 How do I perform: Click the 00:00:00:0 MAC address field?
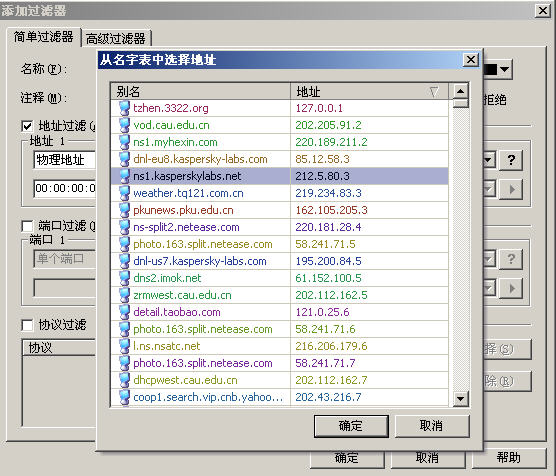(65, 188)
